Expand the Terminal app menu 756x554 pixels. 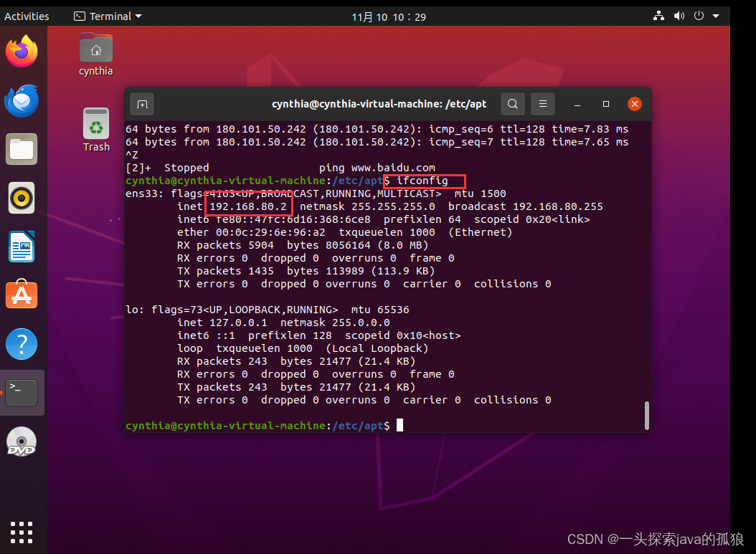[108, 16]
